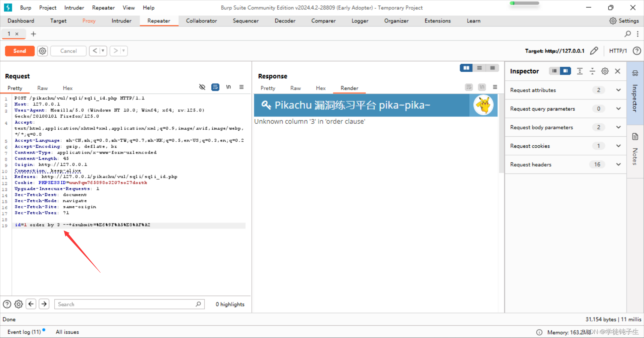Add a new Repeater tab
This screenshot has width=644, height=338.
[33, 34]
